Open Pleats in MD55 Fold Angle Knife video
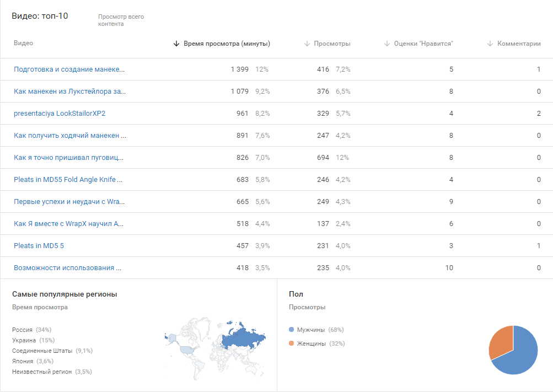This screenshot has height=392, width=553. (68, 180)
